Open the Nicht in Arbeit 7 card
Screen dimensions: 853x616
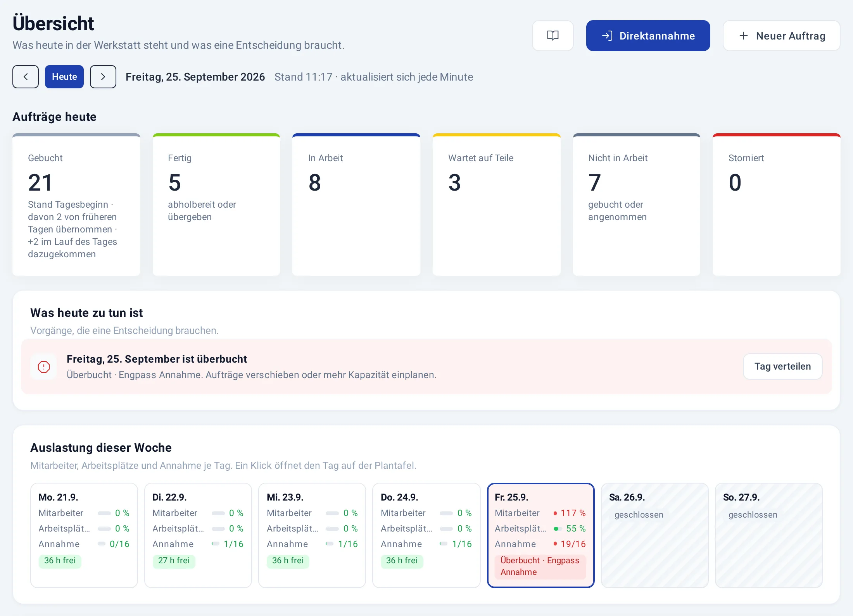tap(637, 205)
